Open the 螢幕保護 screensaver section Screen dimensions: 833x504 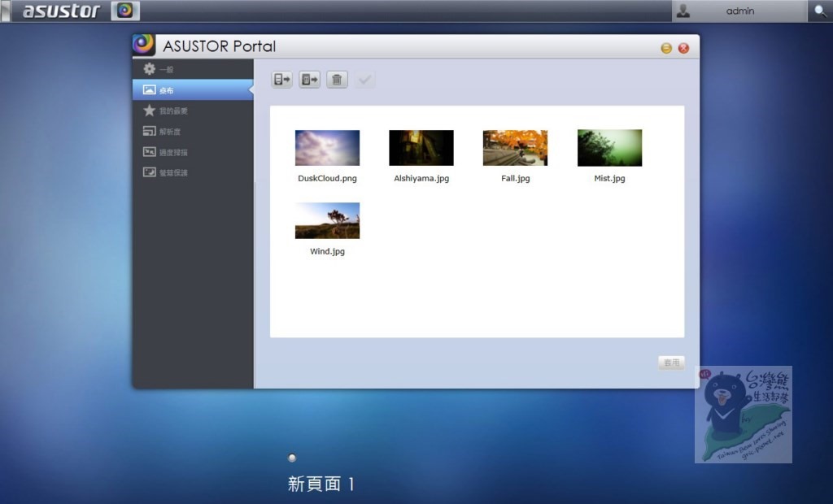pyautogui.click(x=192, y=172)
